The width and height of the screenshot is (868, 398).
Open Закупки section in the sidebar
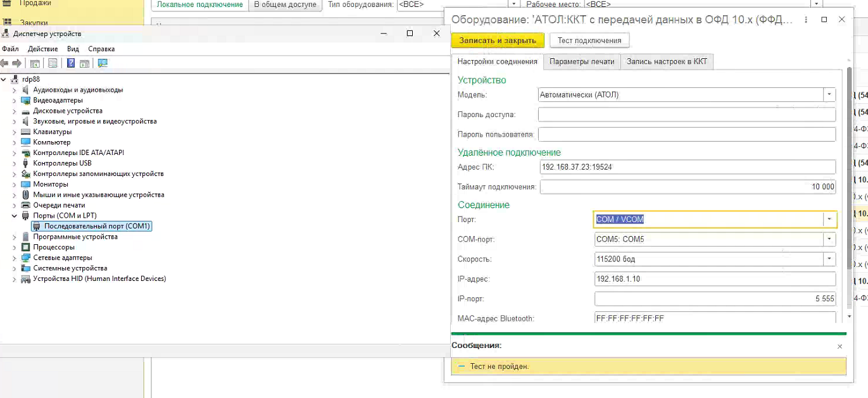(x=34, y=23)
